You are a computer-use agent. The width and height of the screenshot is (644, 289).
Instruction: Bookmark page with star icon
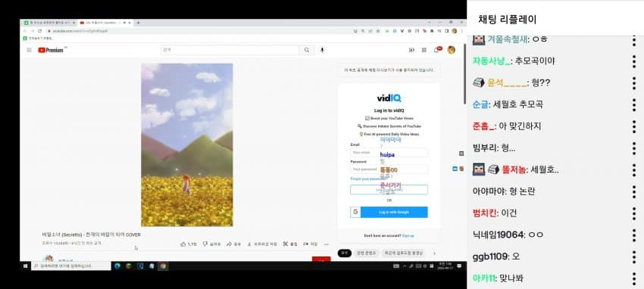pyautogui.click(x=378, y=31)
